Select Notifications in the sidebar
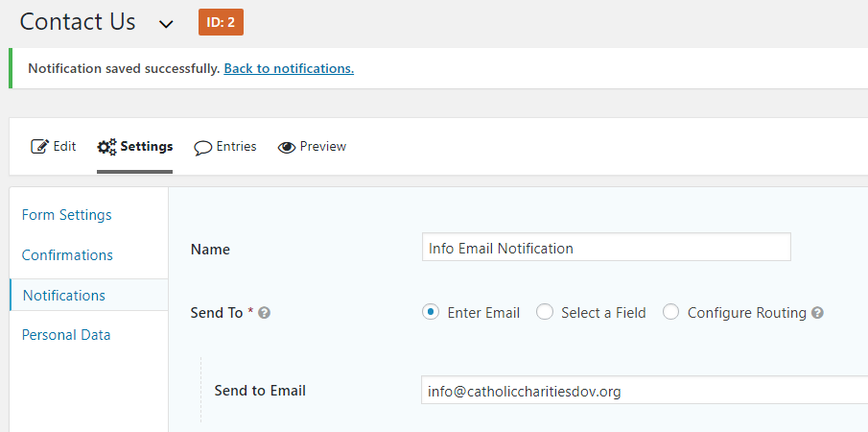Viewport: 868px width, 432px height. click(x=64, y=296)
